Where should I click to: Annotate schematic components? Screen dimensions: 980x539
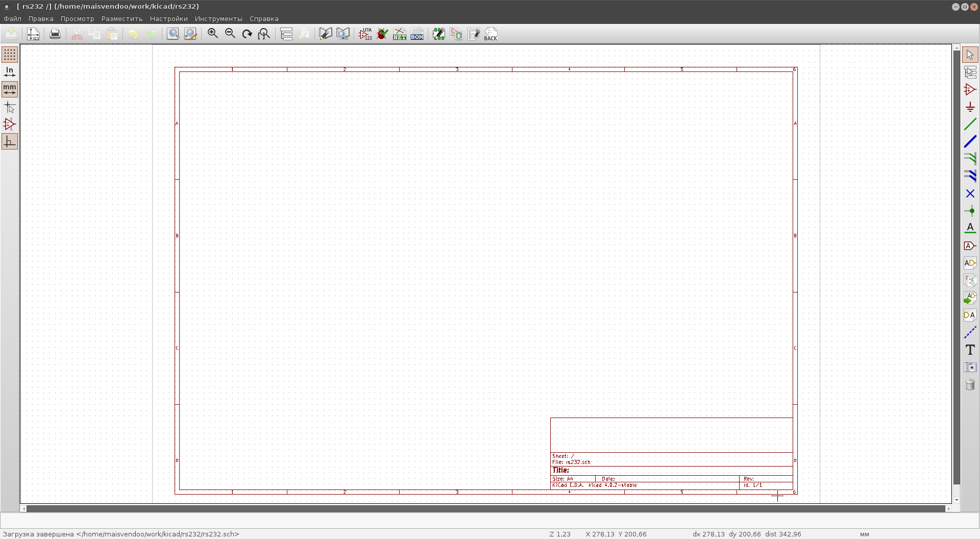(x=365, y=34)
